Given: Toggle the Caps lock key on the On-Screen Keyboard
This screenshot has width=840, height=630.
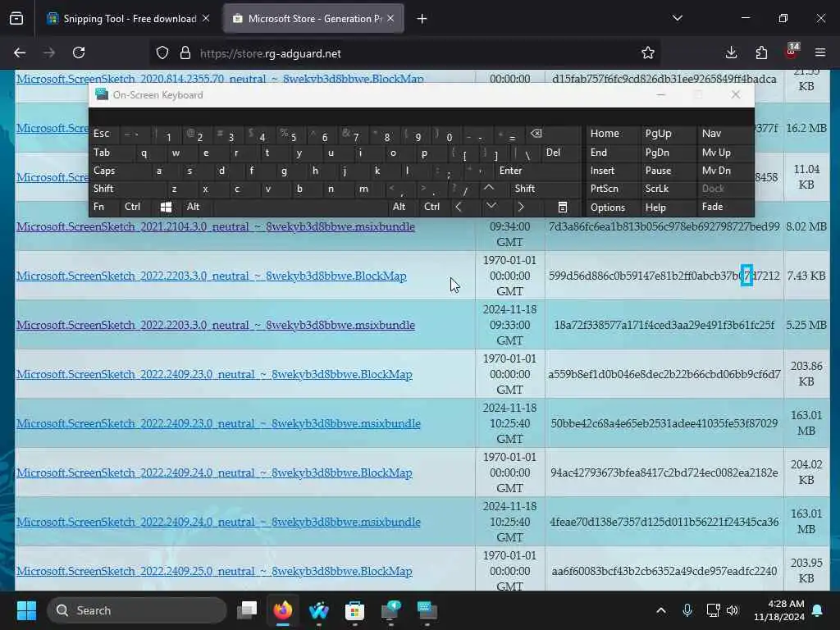Looking at the screenshot, I should (104, 171).
